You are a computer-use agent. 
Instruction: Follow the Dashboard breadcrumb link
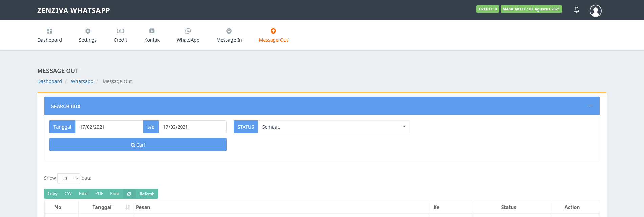(x=49, y=81)
